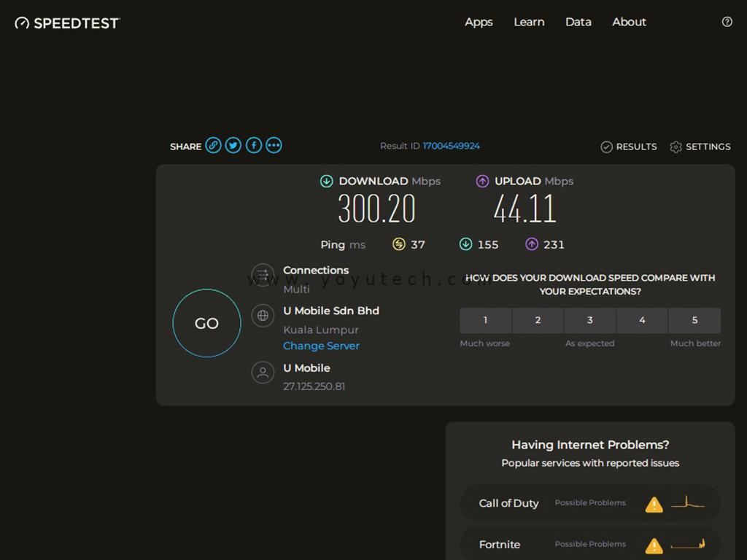The height and width of the screenshot is (560, 747).
Task: Click the Call of Duty warning triangle icon
Action: point(654,504)
